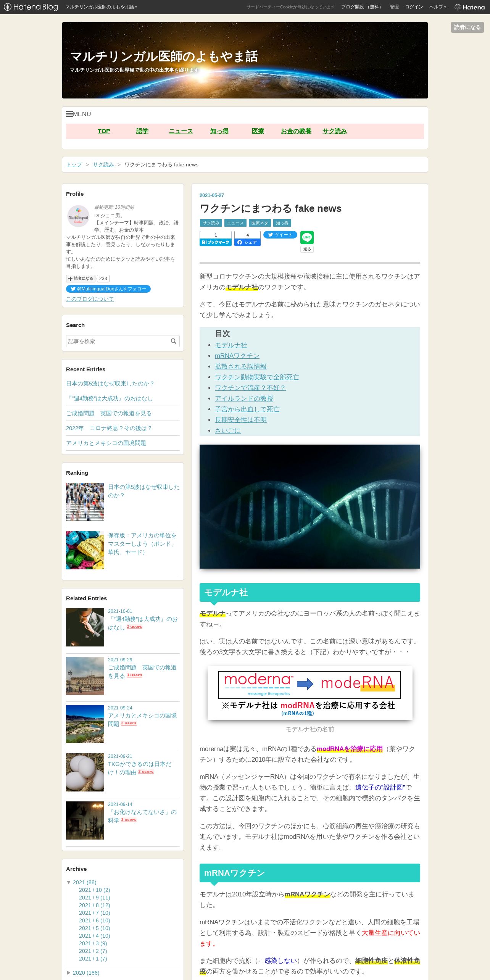Open the 語学 menu item
Viewport: 490px width, 980px height.
pos(142,131)
